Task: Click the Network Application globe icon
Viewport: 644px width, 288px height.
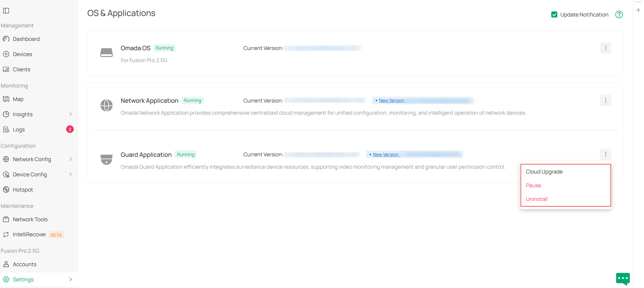Action: click(107, 105)
